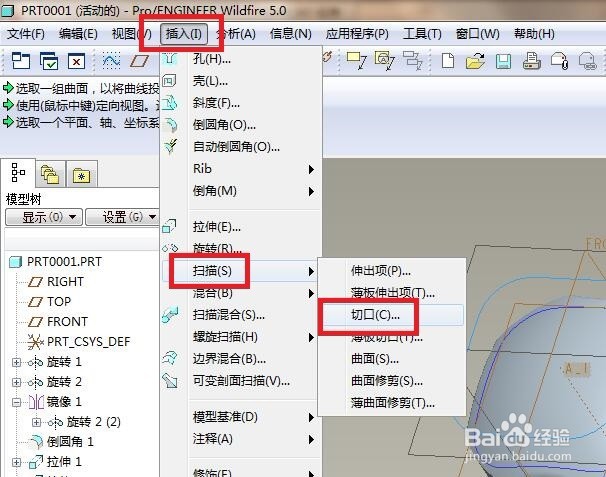
Task: Click the new window toolbar icon
Action: [x=20, y=61]
